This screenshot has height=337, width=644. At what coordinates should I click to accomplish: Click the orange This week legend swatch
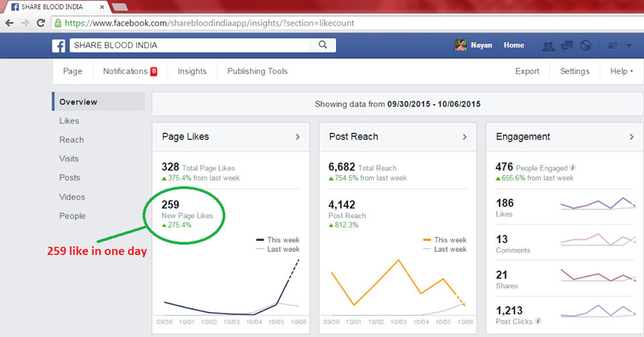427,240
